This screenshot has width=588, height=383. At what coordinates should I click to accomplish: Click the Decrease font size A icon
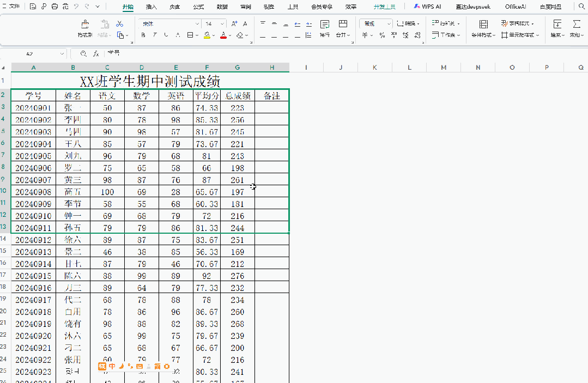point(245,23)
